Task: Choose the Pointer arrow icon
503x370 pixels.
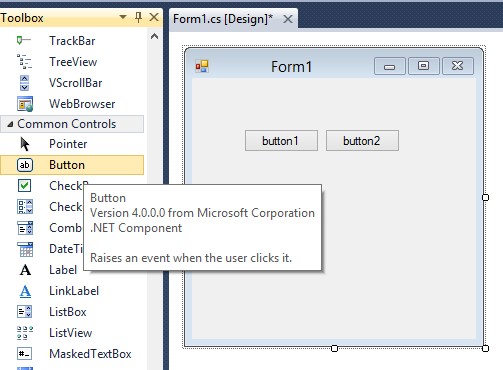Action: coord(25,144)
